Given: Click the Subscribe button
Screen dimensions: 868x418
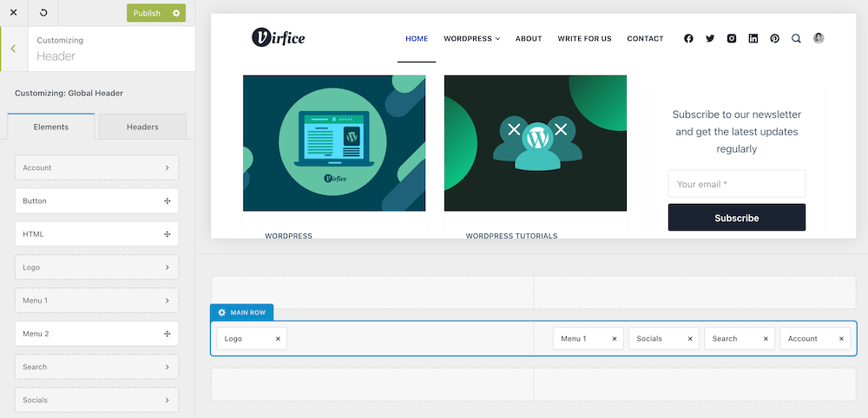Looking at the screenshot, I should [737, 218].
